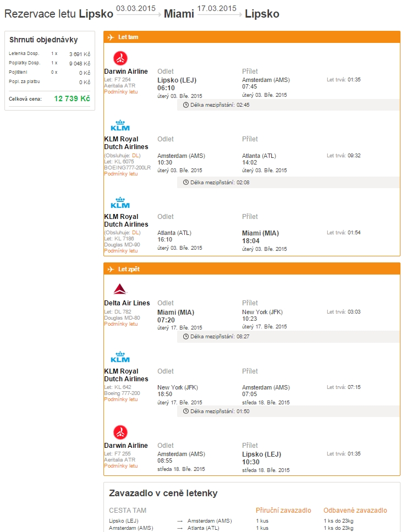Screen dimensions: 406x532
Task: Click the KLM logo for flight KL 6075
Action: (120, 125)
